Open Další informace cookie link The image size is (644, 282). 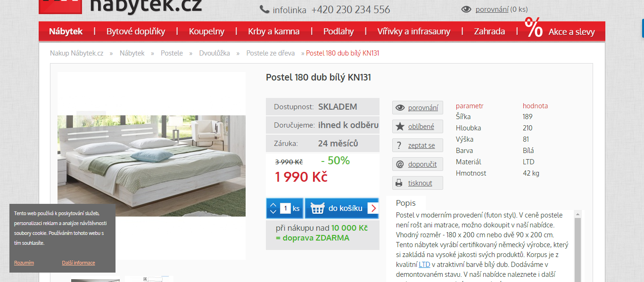coord(78,263)
